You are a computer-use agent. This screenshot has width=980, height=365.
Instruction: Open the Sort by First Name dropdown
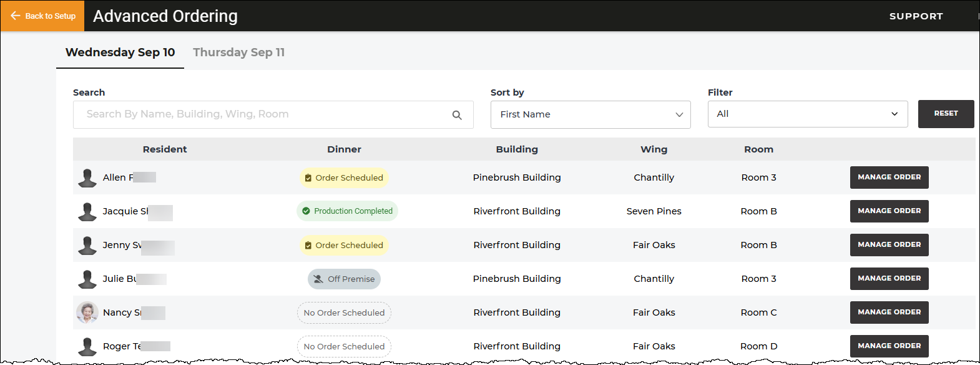pyautogui.click(x=590, y=114)
